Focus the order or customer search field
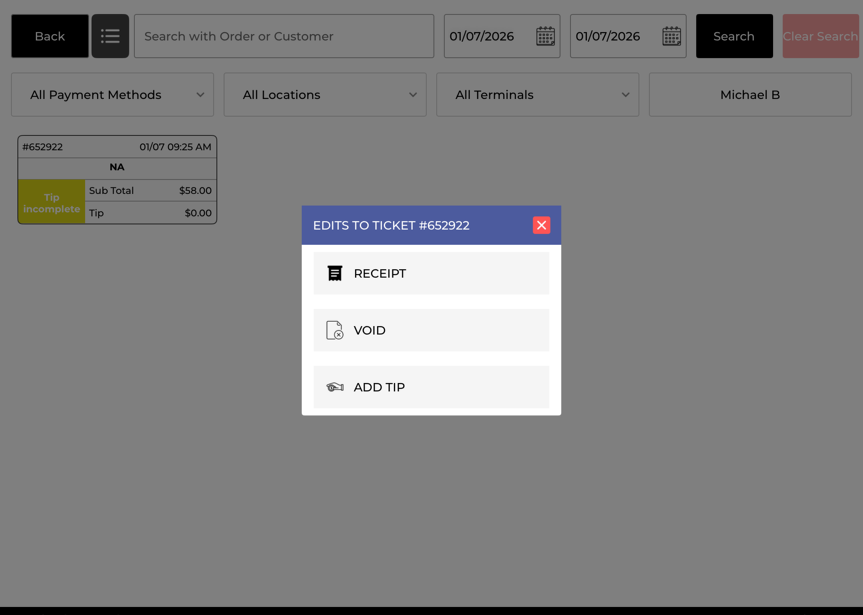The height and width of the screenshot is (615, 863). (x=284, y=36)
